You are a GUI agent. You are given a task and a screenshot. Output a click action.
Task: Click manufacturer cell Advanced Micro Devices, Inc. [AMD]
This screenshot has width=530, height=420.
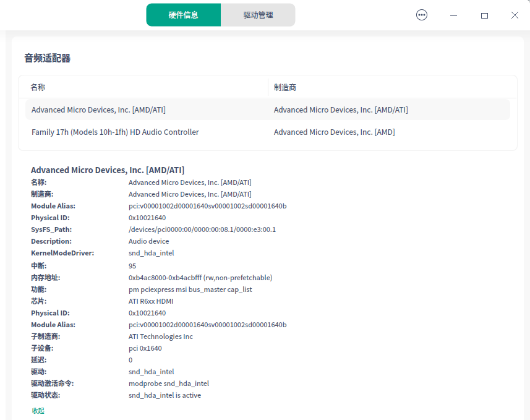click(335, 132)
